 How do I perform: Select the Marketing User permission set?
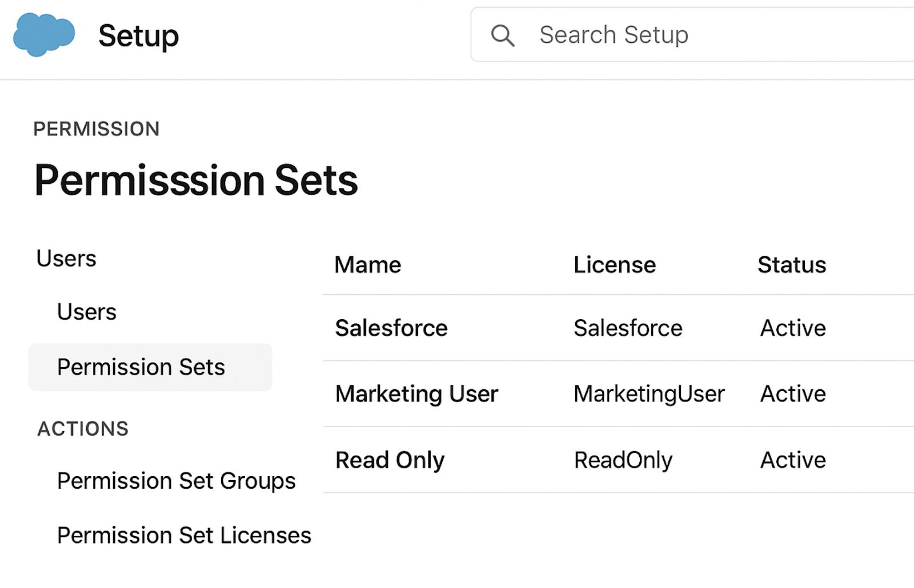pos(416,393)
